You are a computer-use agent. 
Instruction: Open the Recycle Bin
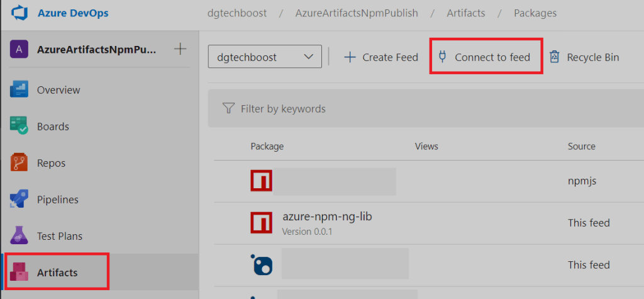584,57
